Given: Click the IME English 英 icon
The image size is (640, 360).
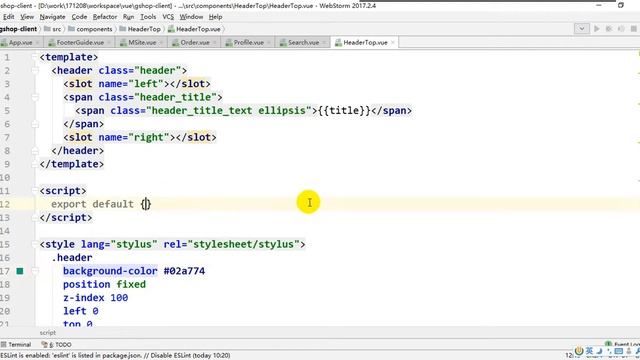Looking at the screenshot, I should pyautogui.click(x=589, y=351).
